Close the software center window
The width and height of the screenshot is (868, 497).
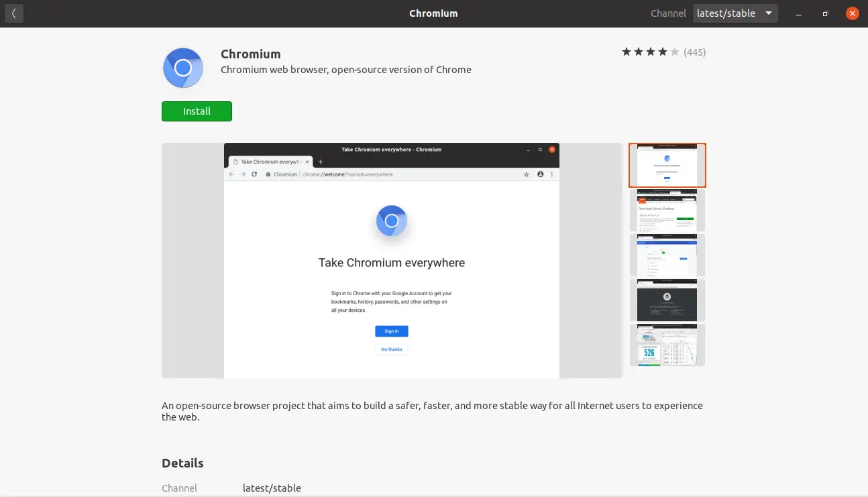point(852,13)
